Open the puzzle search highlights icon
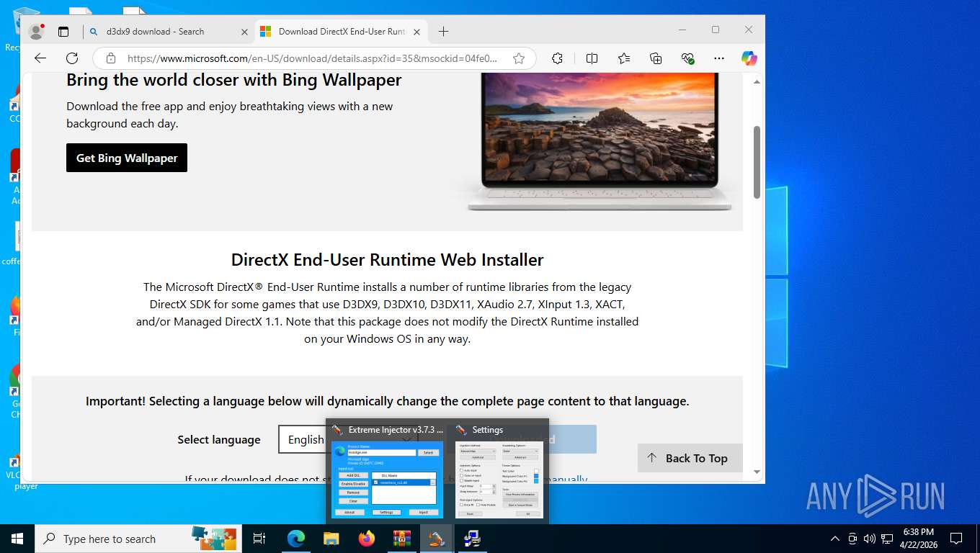 [x=214, y=537]
